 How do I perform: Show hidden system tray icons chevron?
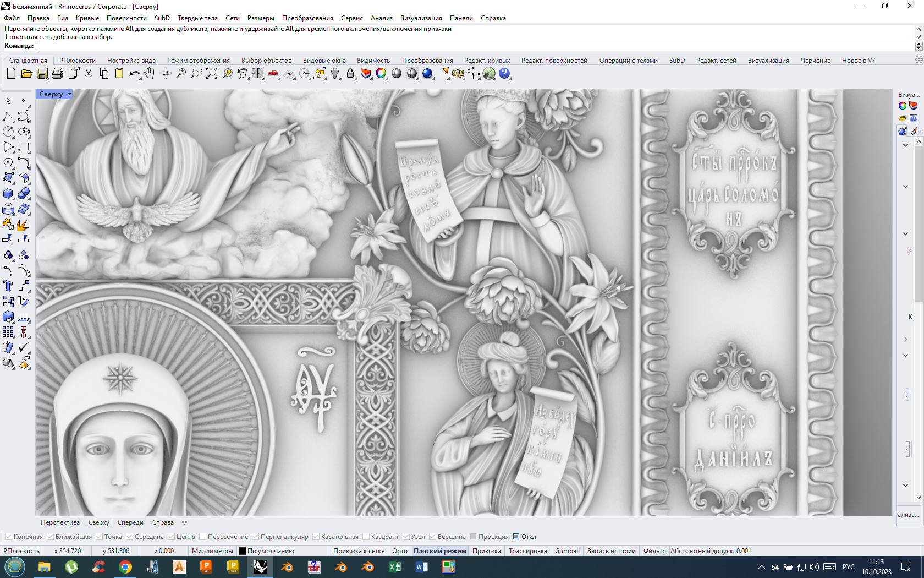click(x=762, y=567)
